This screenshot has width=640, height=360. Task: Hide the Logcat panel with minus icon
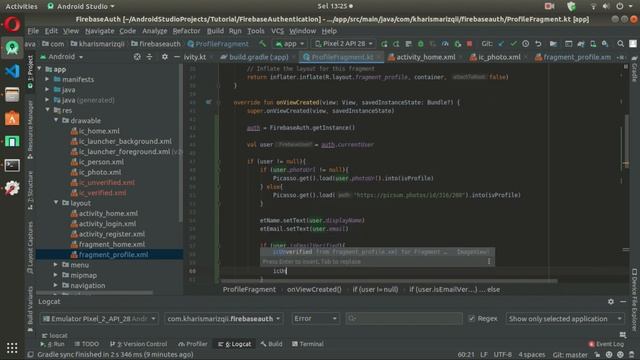(x=623, y=301)
